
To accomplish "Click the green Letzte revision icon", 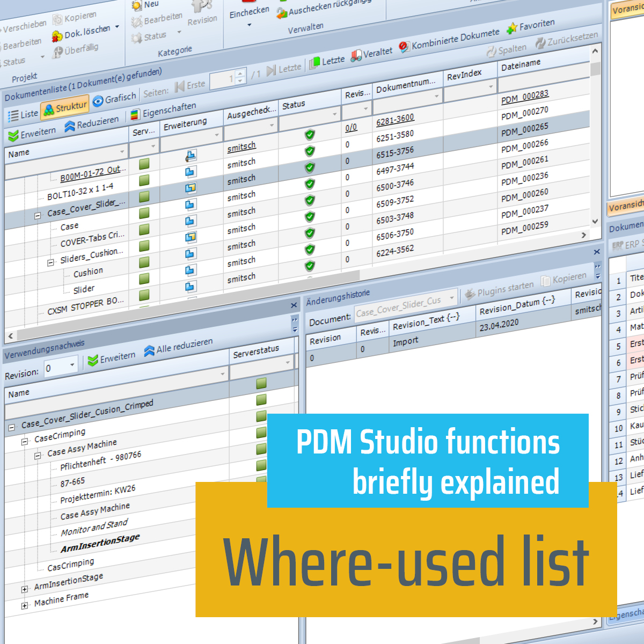I will click(x=314, y=63).
